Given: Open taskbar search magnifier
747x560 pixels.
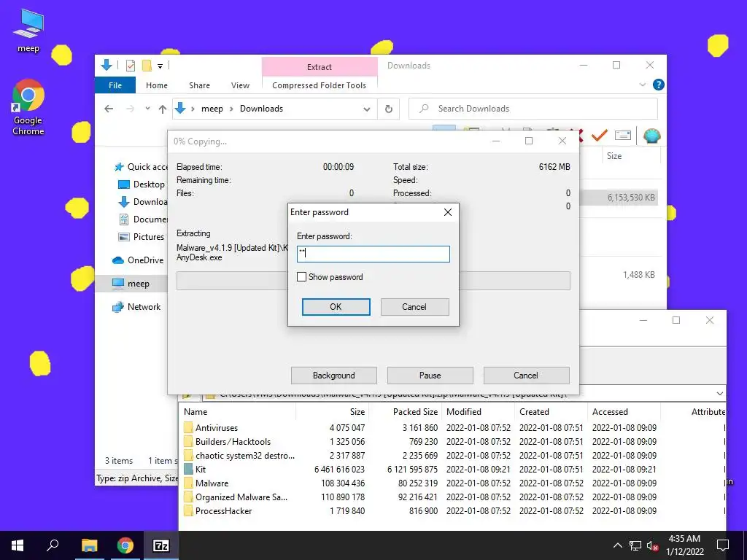Looking at the screenshot, I should pyautogui.click(x=53, y=545).
